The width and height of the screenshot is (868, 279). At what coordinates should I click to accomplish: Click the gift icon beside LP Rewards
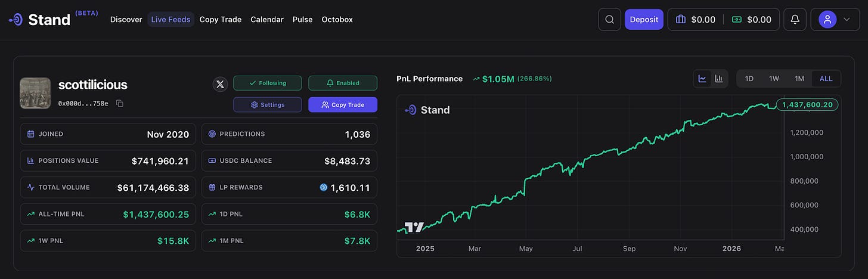(212, 187)
